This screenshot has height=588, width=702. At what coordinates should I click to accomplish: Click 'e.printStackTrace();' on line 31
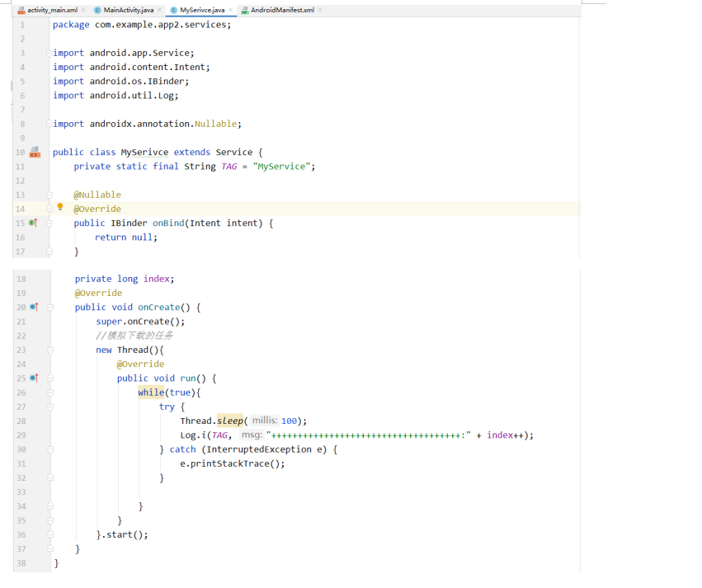coord(233,463)
